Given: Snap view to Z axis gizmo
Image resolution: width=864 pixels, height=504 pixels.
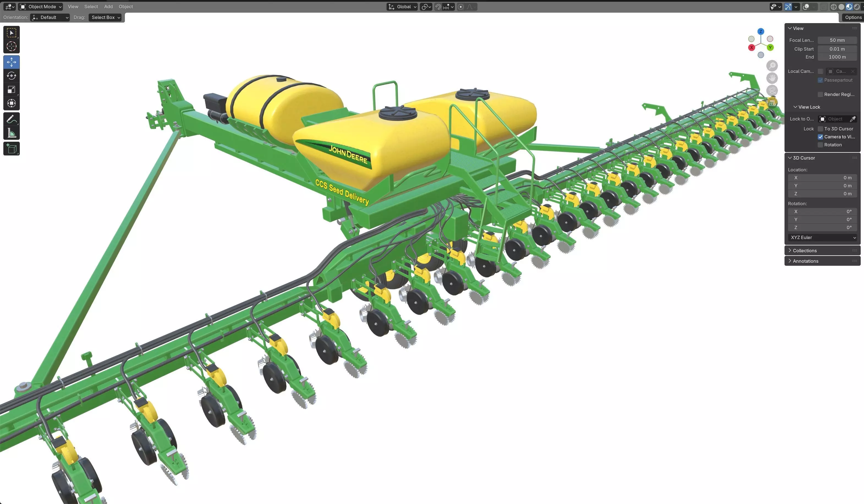Looking at the screenshot, I should coord(761,31).
